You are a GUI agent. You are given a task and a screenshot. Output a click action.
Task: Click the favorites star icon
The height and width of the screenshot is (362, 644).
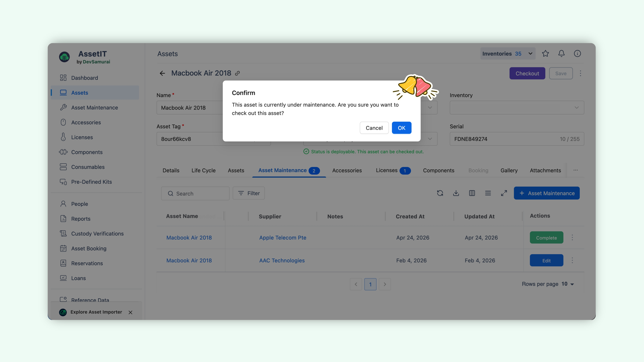tap(545, 53)
